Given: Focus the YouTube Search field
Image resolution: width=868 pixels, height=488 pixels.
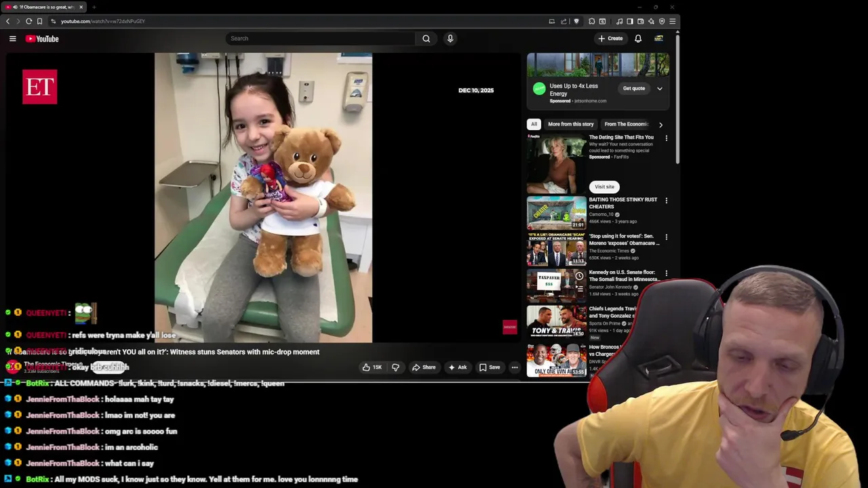Looking at the screenshot, I should (x=320, y=39).
